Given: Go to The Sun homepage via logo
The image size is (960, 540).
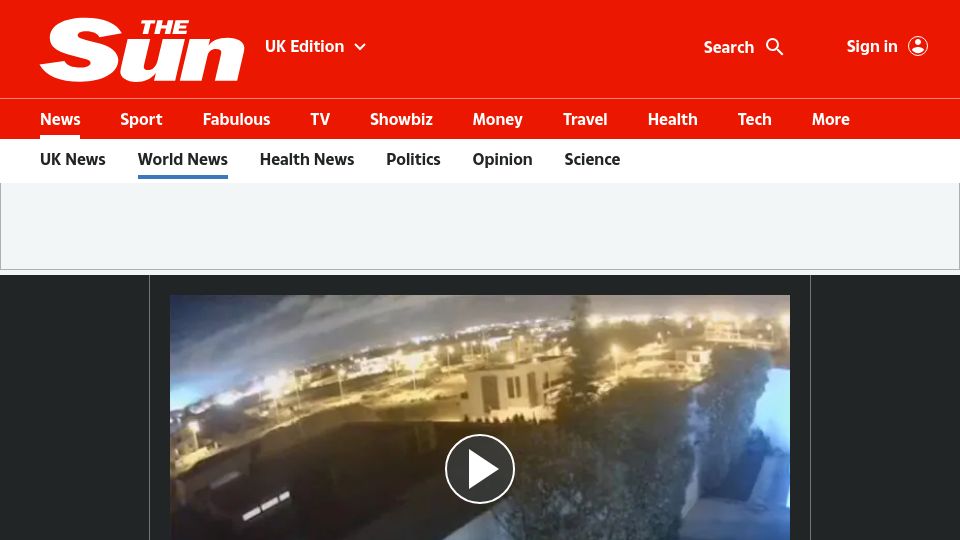Looking at the screenshot, I should coord(142,50).
